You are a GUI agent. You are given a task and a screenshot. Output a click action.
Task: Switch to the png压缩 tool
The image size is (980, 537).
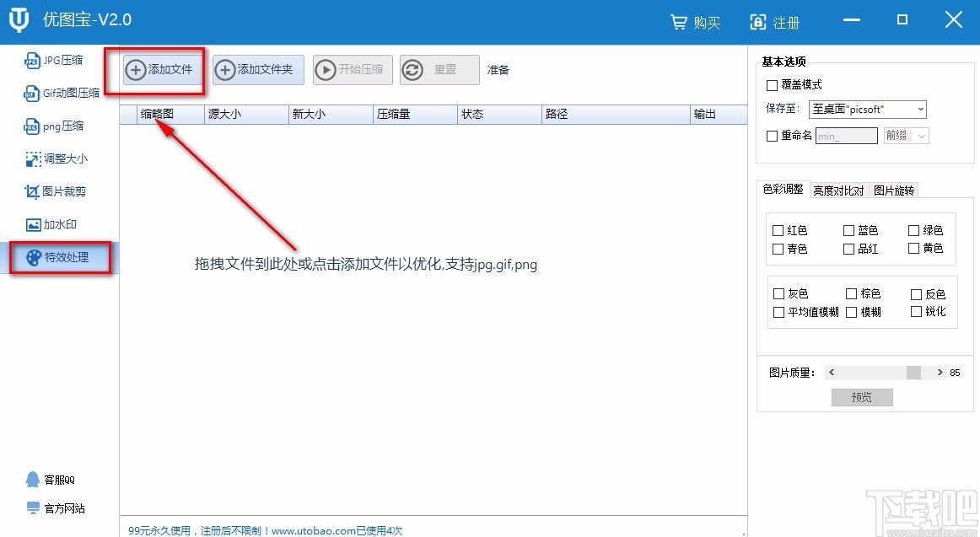click(57, 126)
